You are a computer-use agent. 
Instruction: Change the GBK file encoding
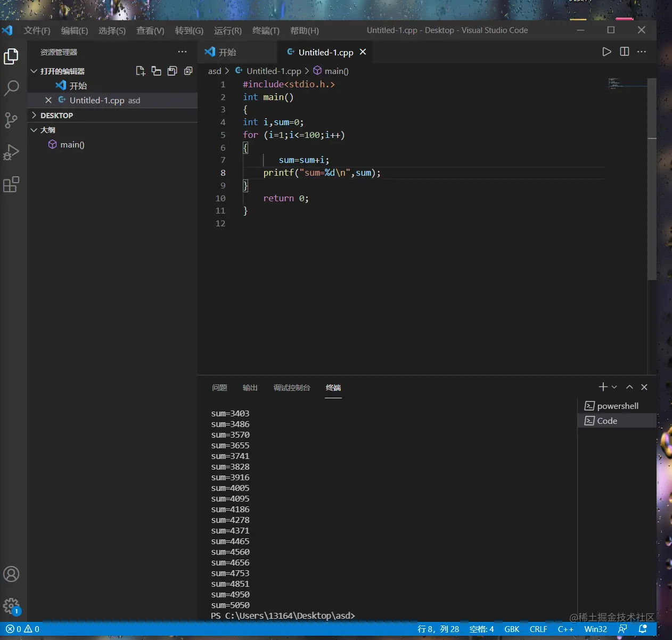(x=512, y=629)
